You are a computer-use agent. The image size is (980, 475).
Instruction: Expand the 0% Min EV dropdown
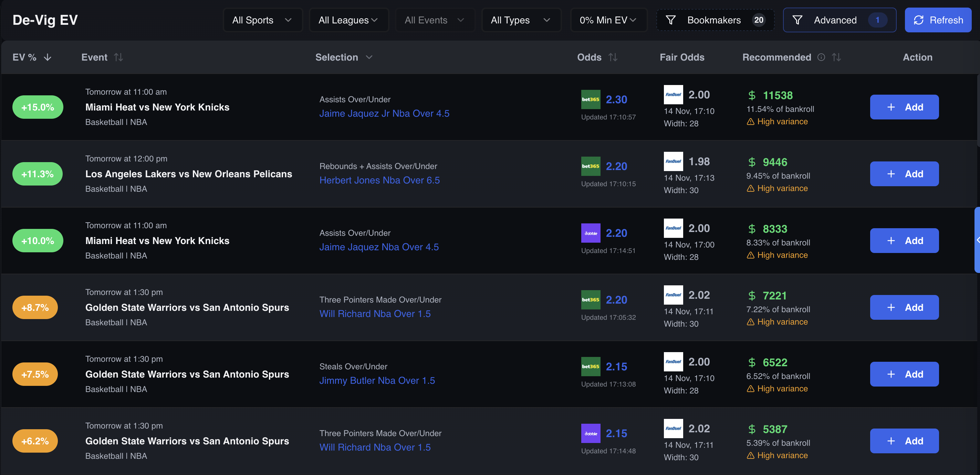point(608,20)
